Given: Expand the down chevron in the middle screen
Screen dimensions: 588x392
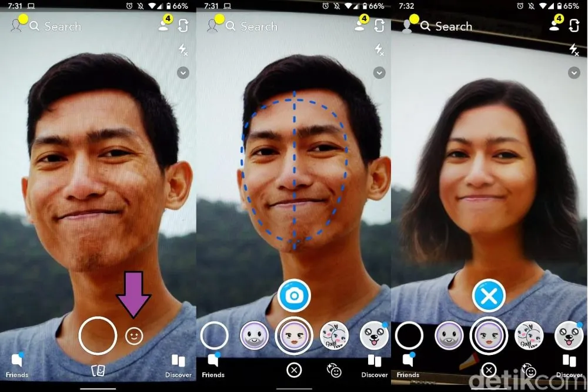Looking at the screenshot, I should point(379,72).
